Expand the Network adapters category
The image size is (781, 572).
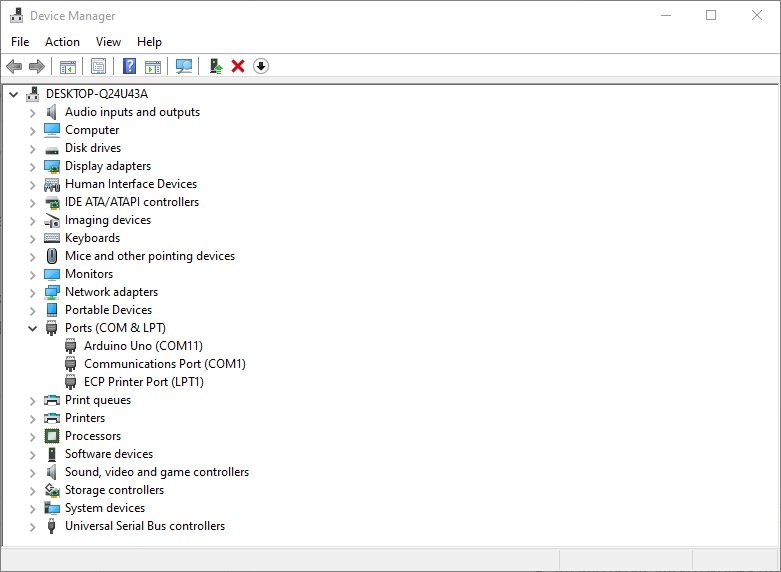point(32,292)
